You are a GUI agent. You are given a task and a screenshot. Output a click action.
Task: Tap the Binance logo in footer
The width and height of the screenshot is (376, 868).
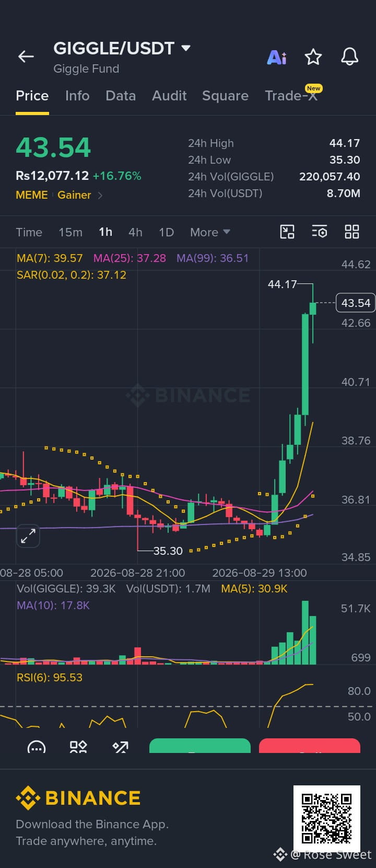(x=78, y=798)
